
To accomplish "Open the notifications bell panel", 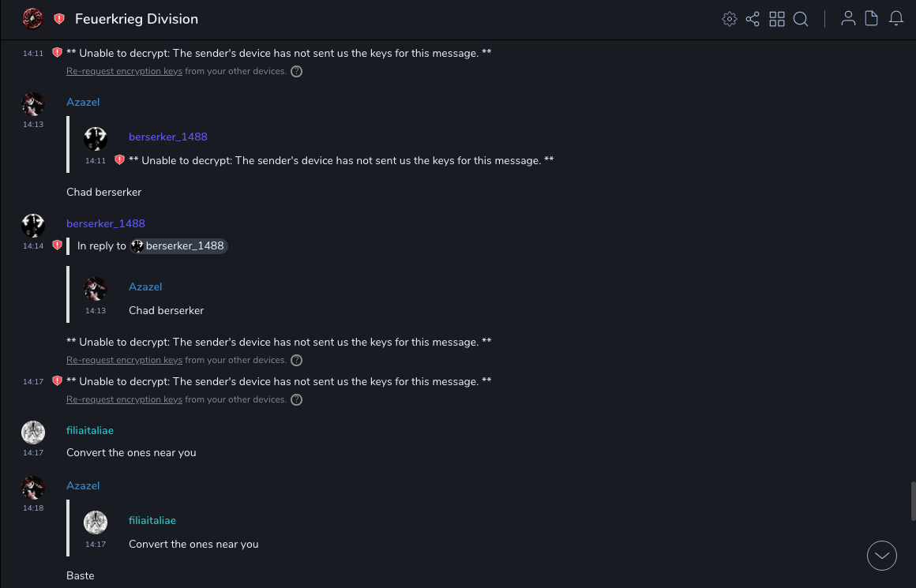I will pyautogui.click(x=896, y=19).
